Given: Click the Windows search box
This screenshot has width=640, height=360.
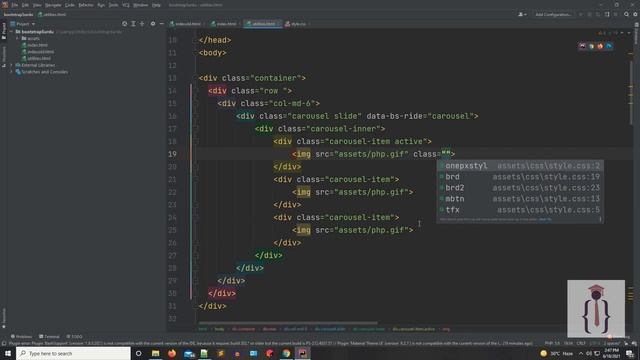Looking at the screenshot, I should click(73, 353).
